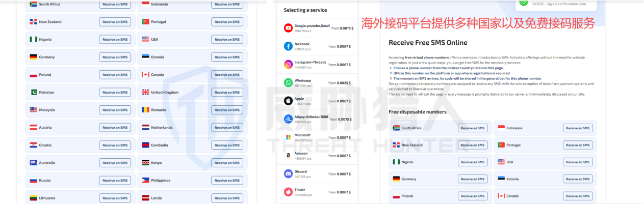This screenshot has height=204, width=644.
Task: Click the Alipay/Alibaba/1688 service icon
Action: 288,119
